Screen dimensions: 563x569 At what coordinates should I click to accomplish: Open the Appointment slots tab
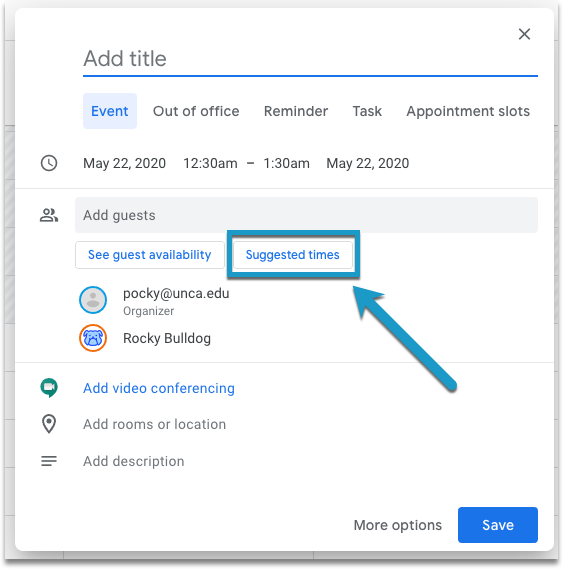(x=468, y=111)
